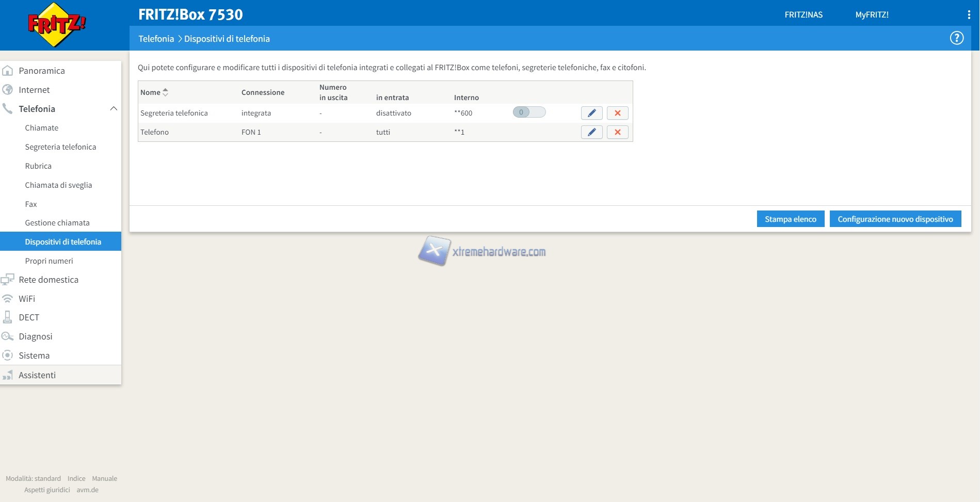Delete the Segreteria telefonica entry
The image size is (980, 502).
(x=617, y=113)
